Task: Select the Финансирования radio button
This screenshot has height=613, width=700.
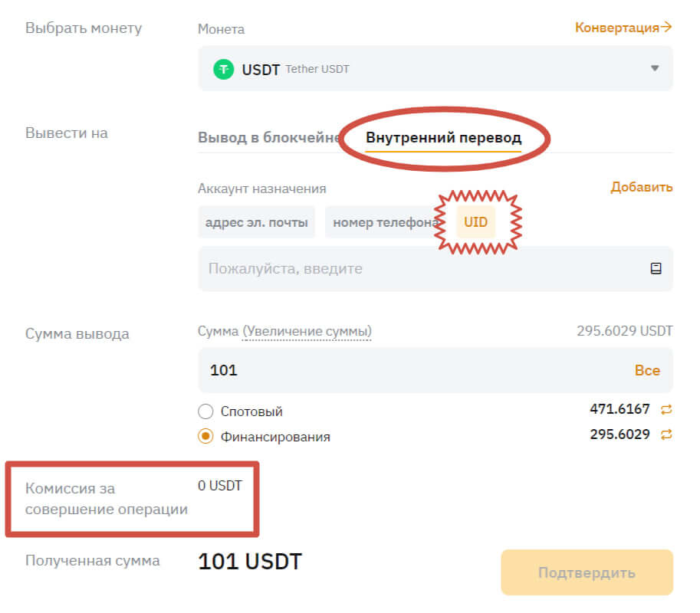Action: (205, 436)
